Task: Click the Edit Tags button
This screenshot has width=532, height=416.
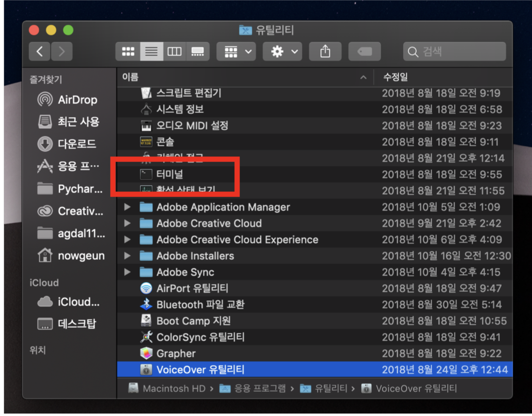Action: [x=365, y=52]
